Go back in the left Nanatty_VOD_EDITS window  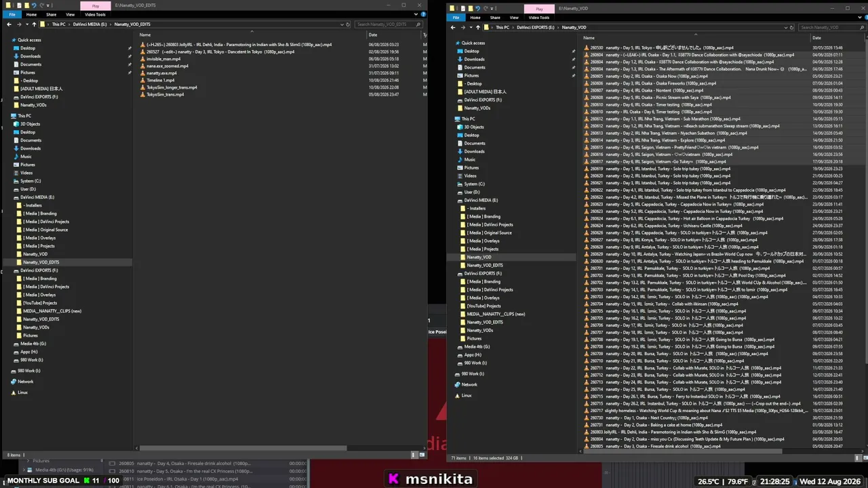8,24
